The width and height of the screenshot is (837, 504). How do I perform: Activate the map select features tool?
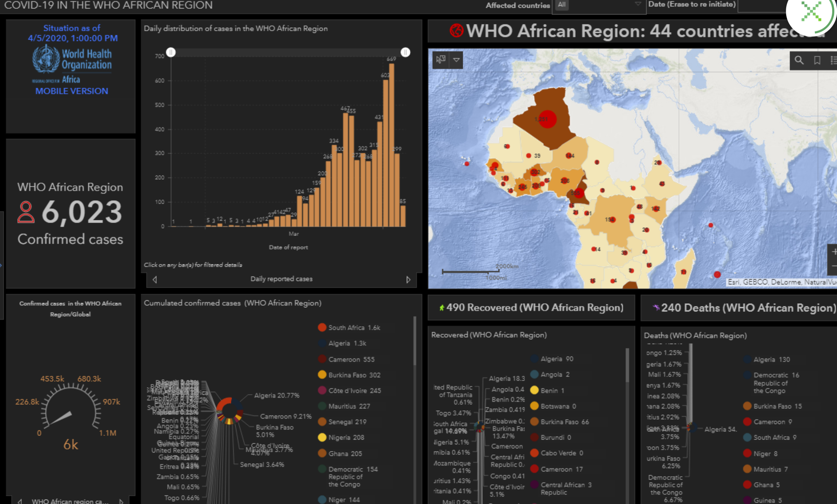click(x=441, y=60)
